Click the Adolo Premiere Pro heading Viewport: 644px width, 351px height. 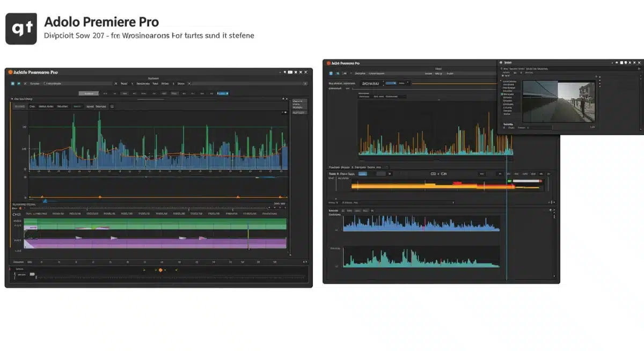[101, 22]
